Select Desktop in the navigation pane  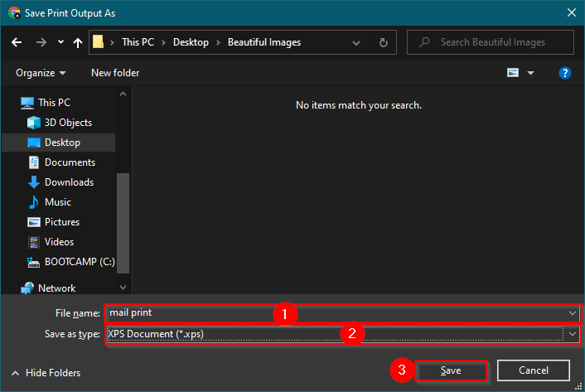[62, 143]
